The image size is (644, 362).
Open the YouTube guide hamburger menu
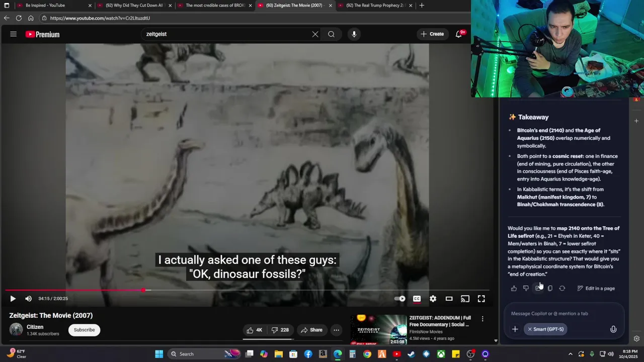click(14, 34)
